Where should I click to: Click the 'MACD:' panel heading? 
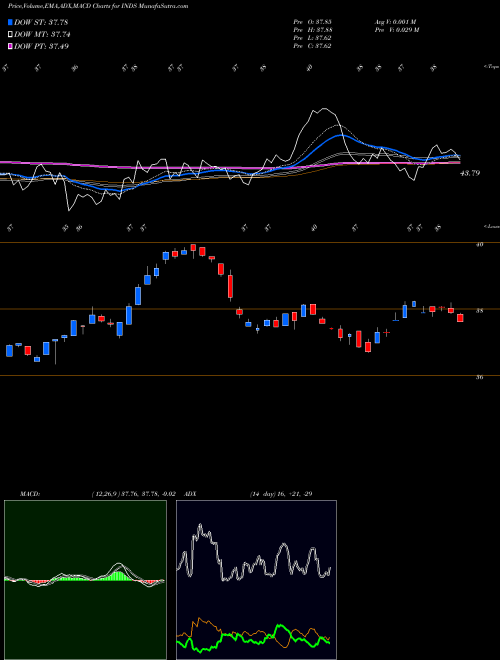(29, 494)
